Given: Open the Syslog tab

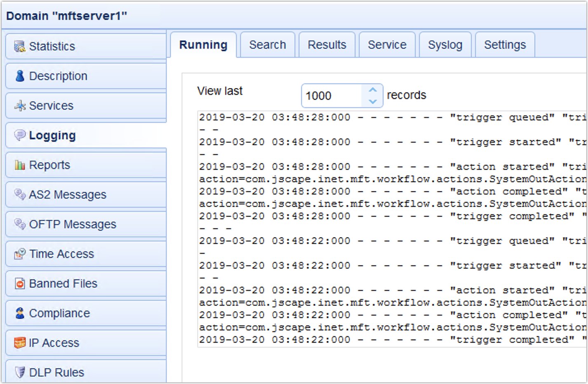Looking at the screenshot, I should coord(445,44).
